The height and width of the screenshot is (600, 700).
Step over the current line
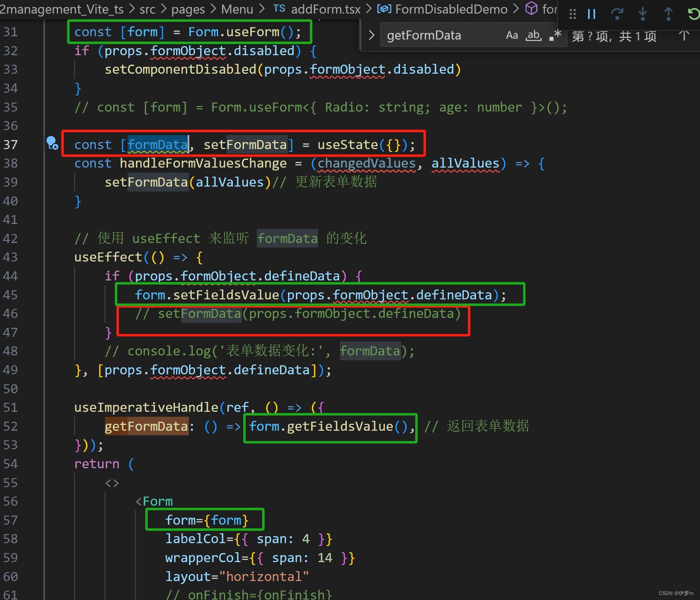coord(617,14)
